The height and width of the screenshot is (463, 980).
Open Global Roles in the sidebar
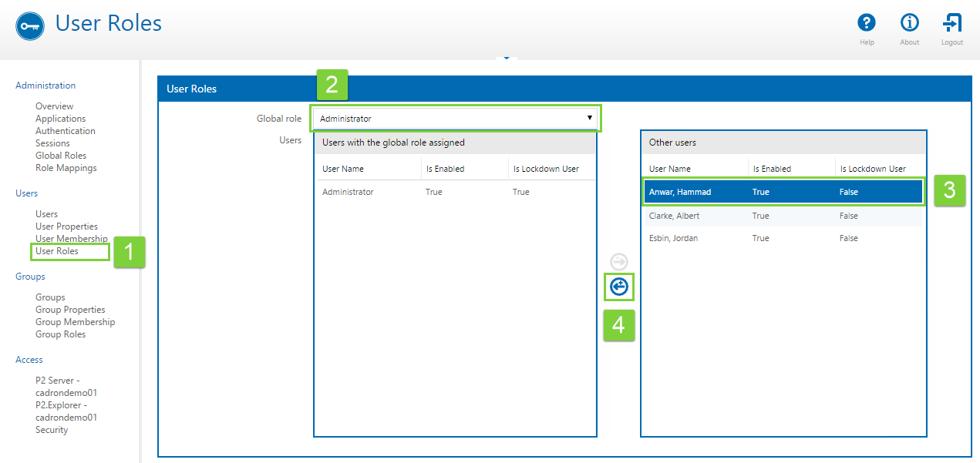[60, 156]
